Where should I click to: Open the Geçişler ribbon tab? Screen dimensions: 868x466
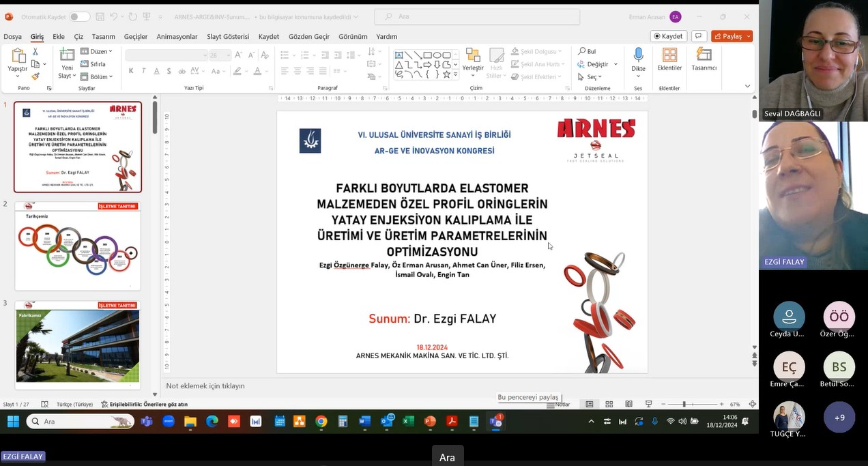(135, 36)
